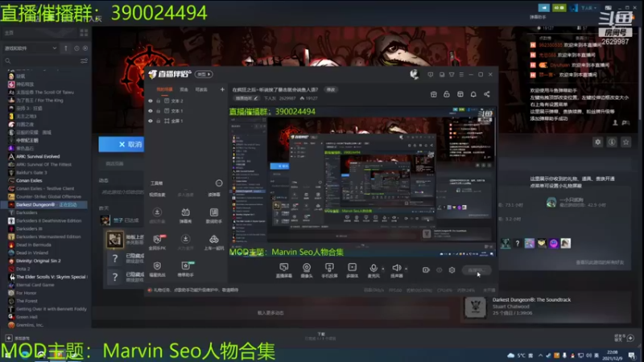644x362 pixels.
Task: Open the Steam library filter options icon
Action: pyautogui.click(x=84, y=61)
